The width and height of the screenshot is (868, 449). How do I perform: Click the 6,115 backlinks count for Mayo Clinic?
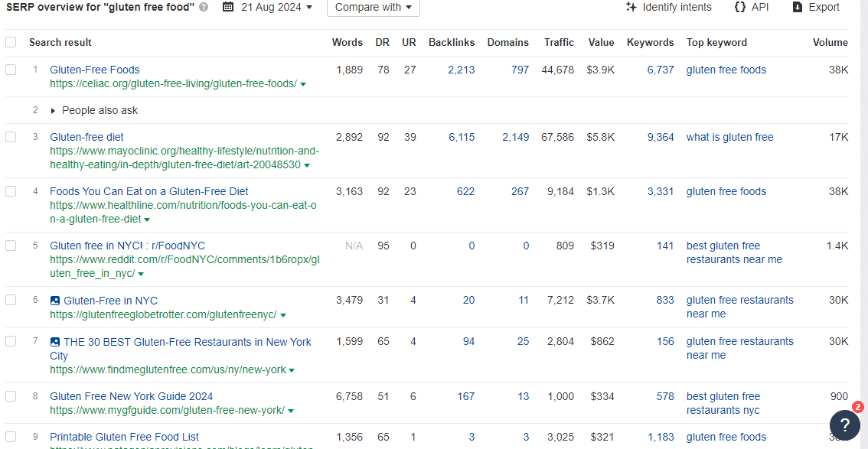pyautogui.click(x=462, y=137)
